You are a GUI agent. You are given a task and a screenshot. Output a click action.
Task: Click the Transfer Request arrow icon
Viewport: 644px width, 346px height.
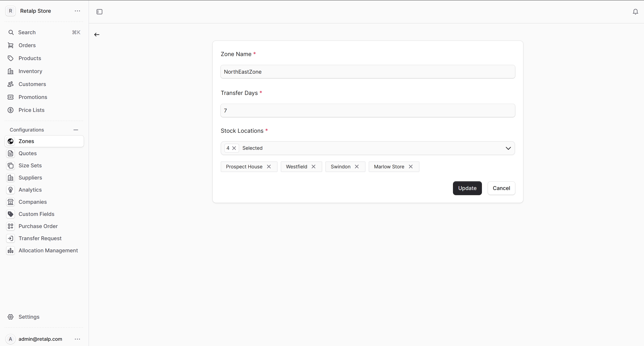coord(11,238)
